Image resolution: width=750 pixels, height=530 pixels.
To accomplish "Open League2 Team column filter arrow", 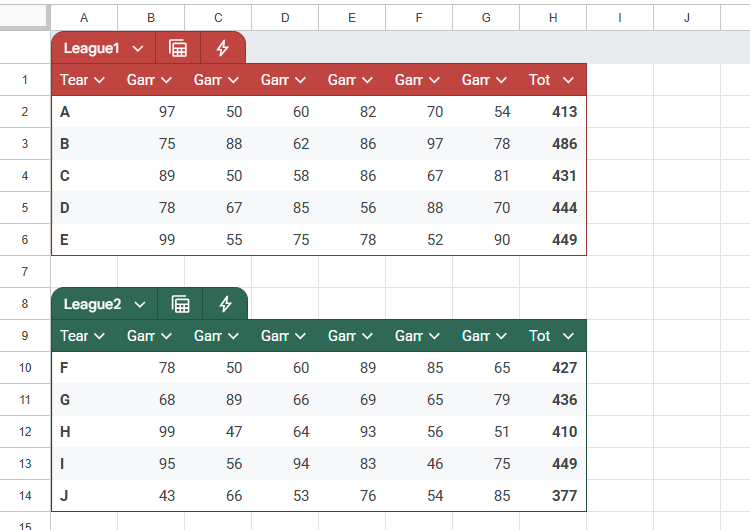I will tap(99, 336).
